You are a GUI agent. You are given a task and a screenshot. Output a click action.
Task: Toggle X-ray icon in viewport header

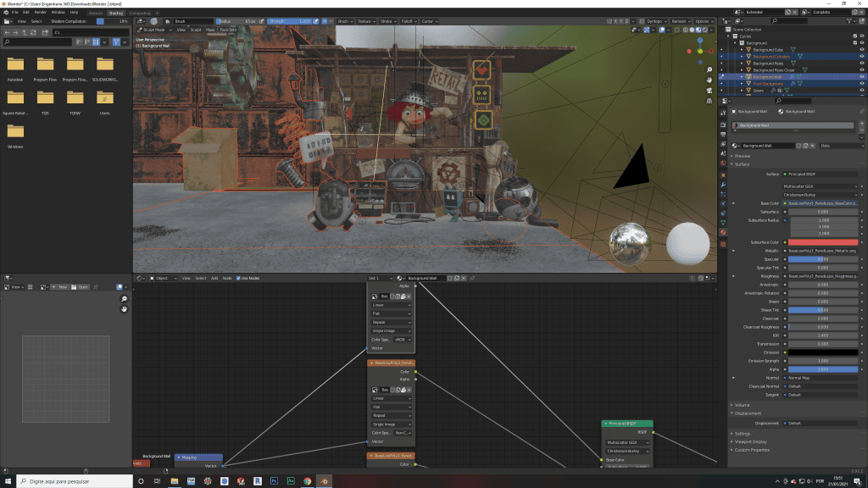click(676, 30)
